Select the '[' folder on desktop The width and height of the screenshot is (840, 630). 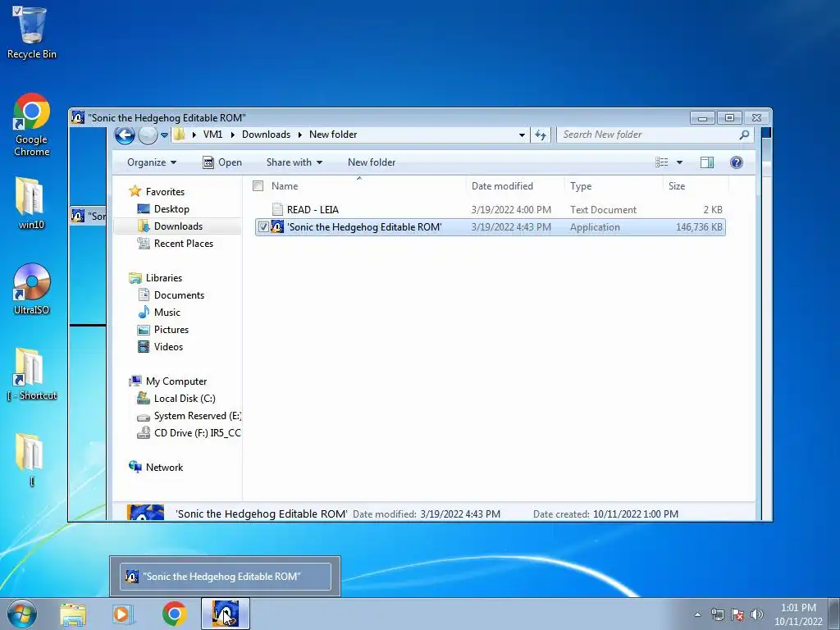30,459
